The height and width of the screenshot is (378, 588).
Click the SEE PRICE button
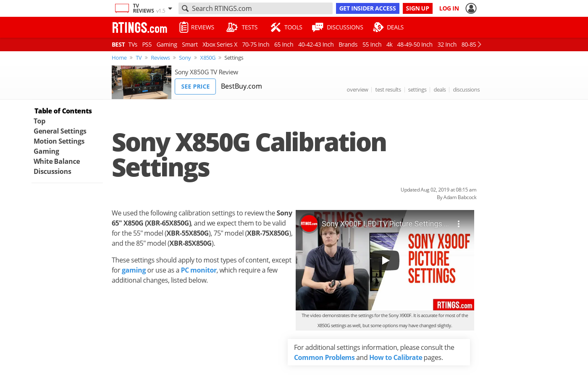coord(195,87)
